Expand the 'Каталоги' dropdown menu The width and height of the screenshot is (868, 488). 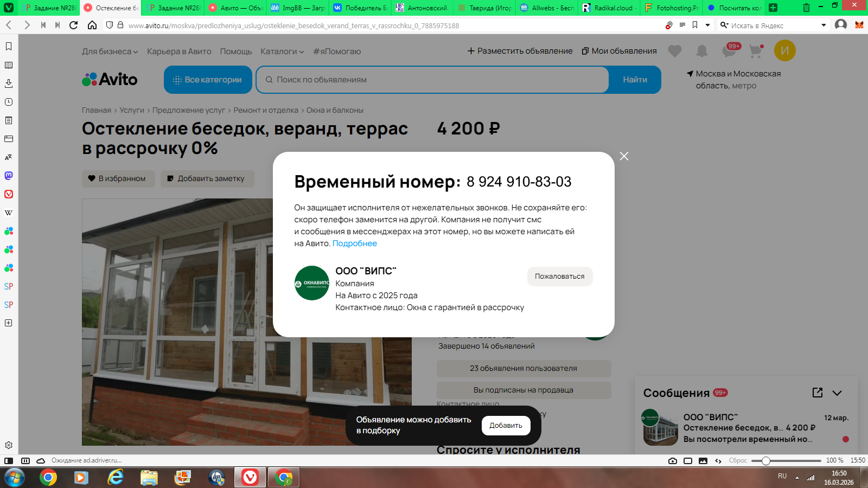point(282,52)
